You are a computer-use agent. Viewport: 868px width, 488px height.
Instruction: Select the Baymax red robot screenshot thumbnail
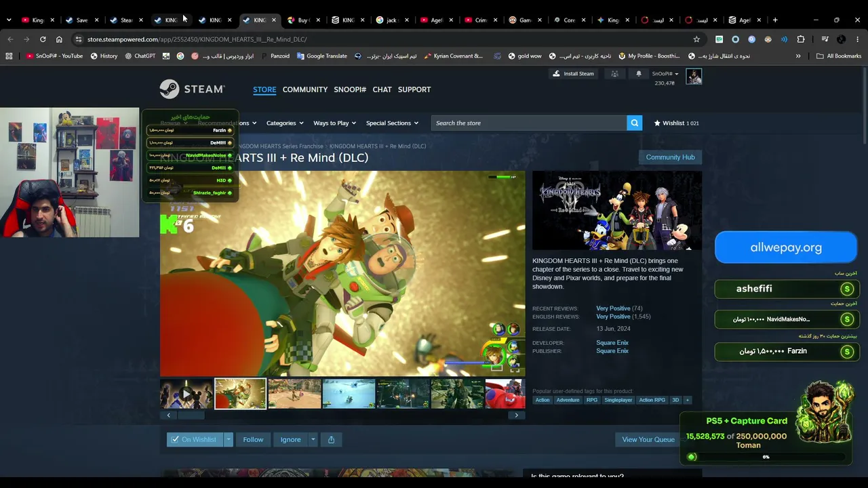pos(505,394)
